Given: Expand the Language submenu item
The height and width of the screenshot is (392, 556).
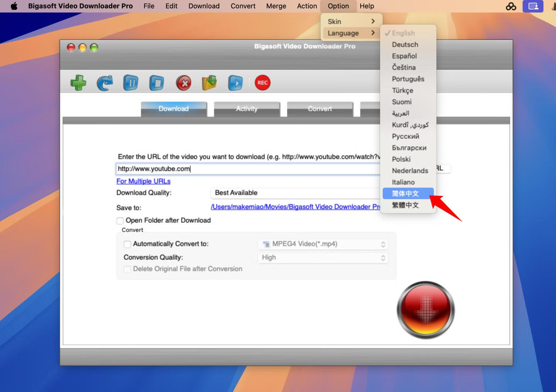Looking at the screenshot, I should coord(351,33).
